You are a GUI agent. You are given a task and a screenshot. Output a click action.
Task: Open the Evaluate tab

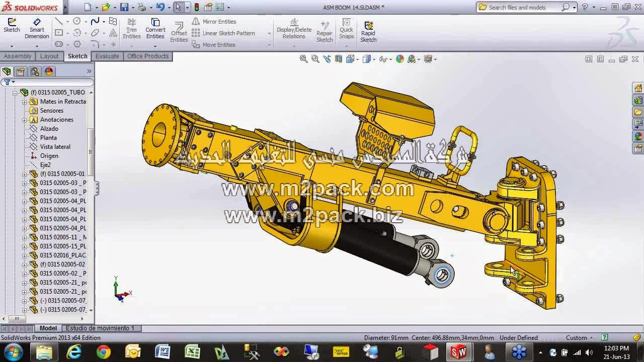[107, 56]
